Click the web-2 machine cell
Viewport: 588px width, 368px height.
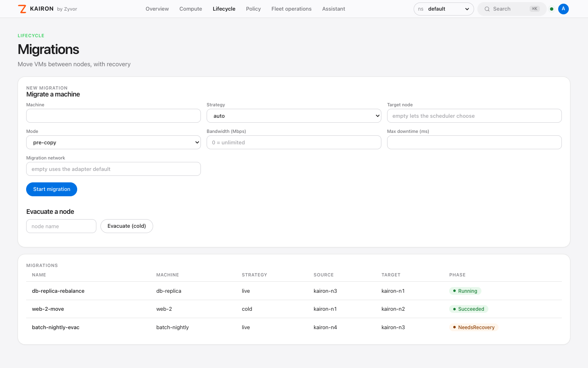[164, 309]
